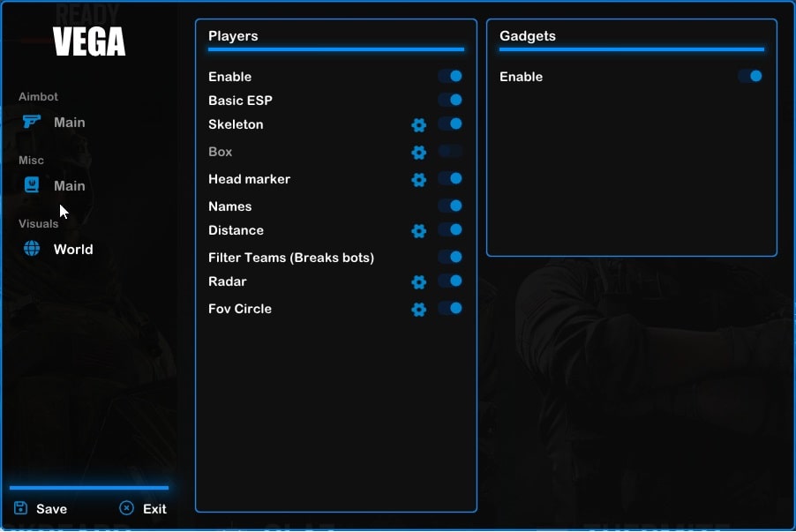This screenshot has height=532, width=796.
Task: Click the Head marker gear icon
Action: (418, 180)
